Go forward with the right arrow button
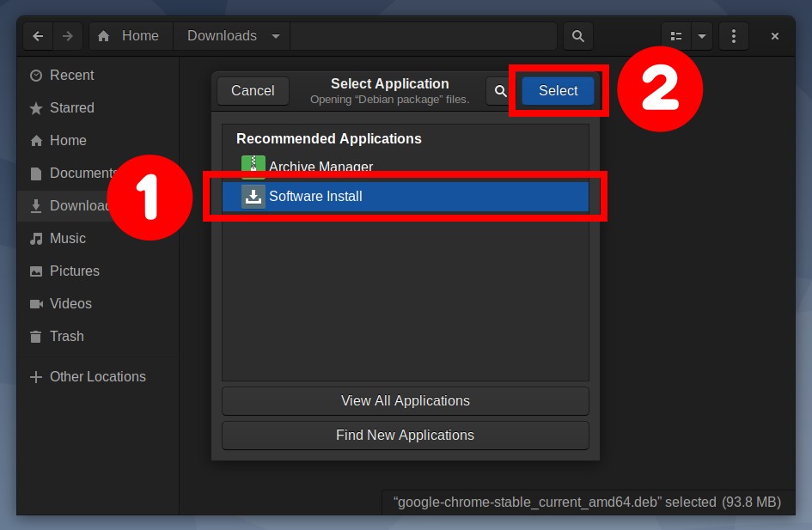 68,36
